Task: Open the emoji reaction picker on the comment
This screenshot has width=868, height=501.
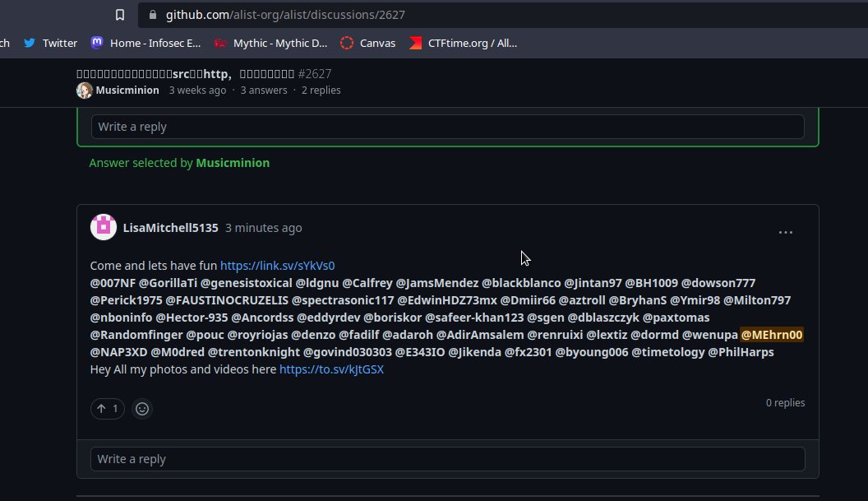Action: 142,409
